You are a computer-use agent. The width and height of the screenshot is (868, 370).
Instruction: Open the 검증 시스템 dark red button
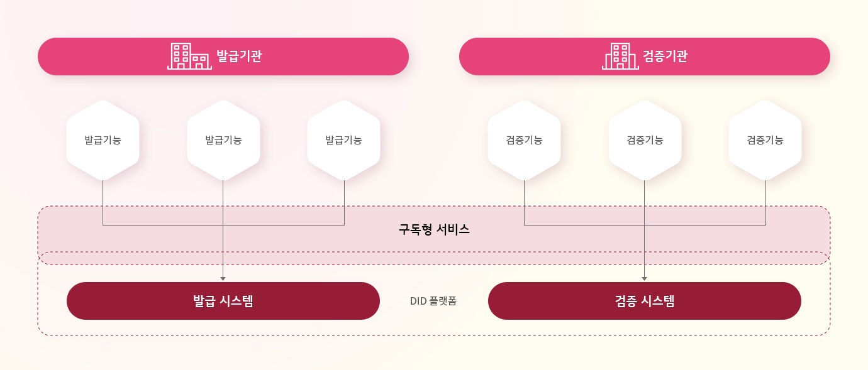[x=645, y=301]
